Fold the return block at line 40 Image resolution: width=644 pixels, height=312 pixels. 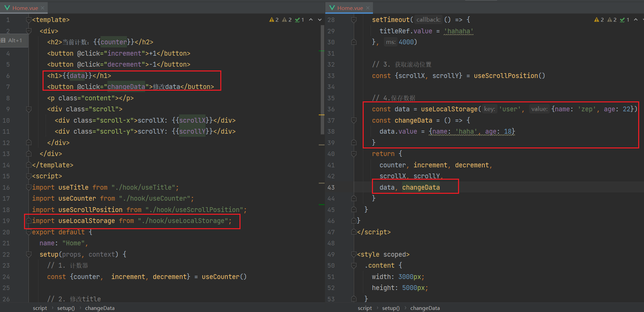coord(354,154)
